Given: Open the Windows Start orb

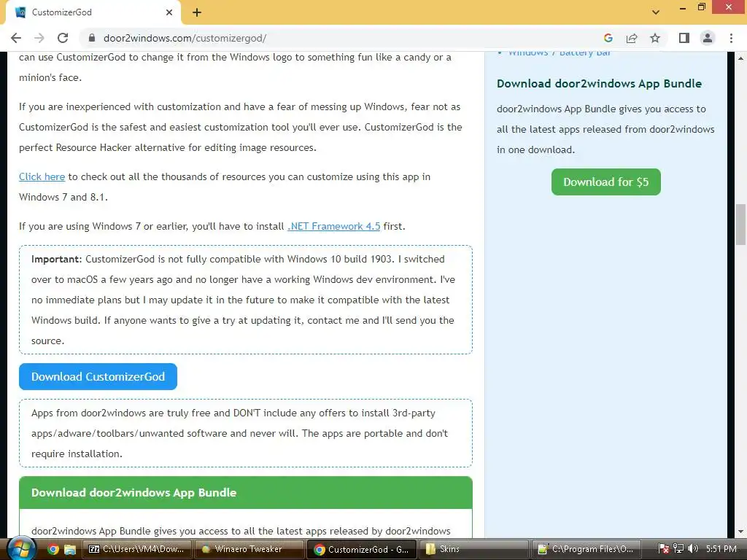Looking at the screenshot, I should coord(20,549).
